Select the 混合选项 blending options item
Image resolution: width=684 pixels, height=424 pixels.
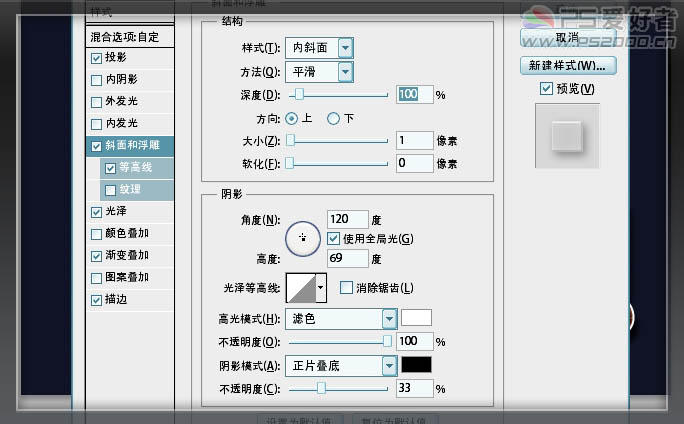point(130,37)
